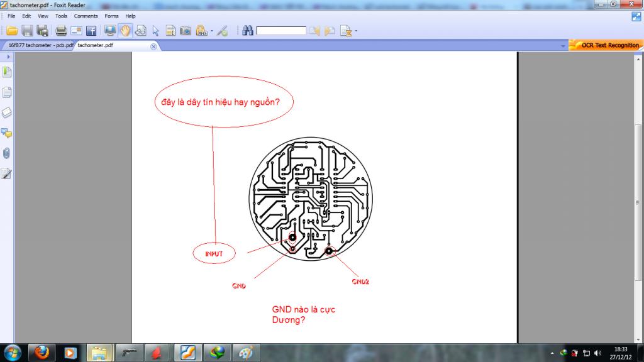Click the binoculars Find icon
The height and width of the screenshot is (362, 644).
248,30
